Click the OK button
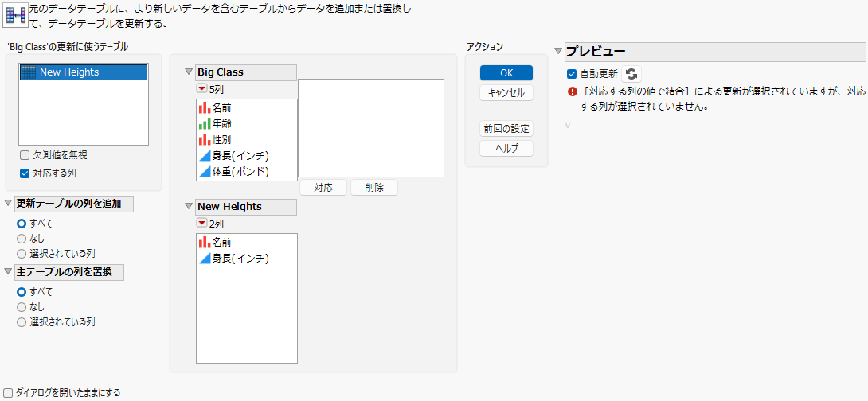The width and height of the screenshot is (868, 401). (x=506, y=73)
